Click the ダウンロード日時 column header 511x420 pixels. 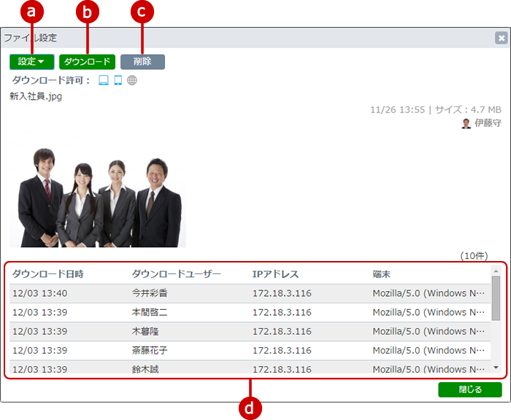[x=48, y=274]
